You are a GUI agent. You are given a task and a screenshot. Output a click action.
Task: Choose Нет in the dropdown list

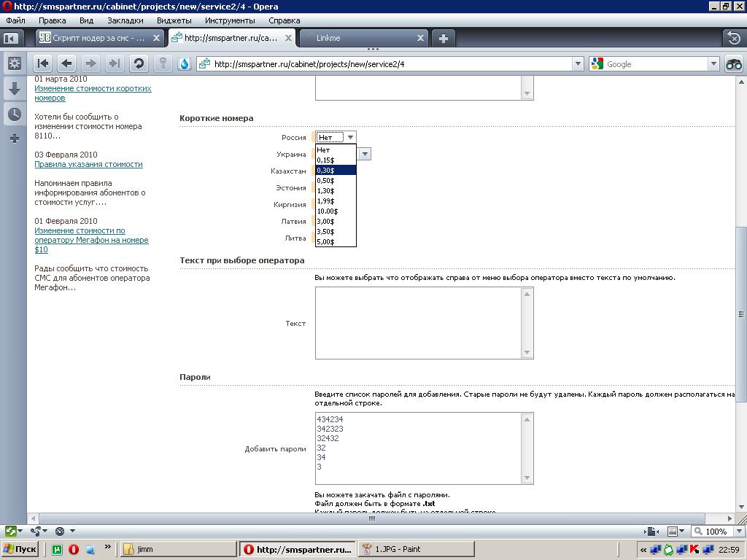click(x=336, y=149)
